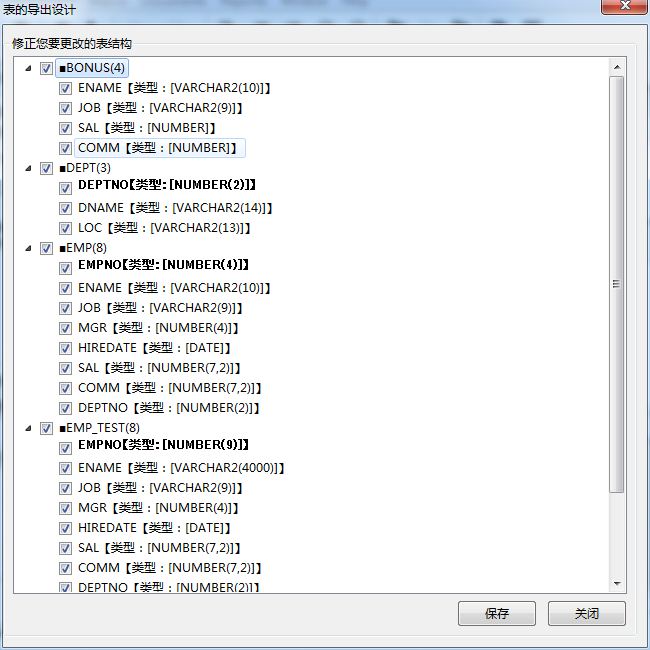650x650 pixels.
Task: Click the scrollbar up arrow
Action: click(x=617, y=67)
